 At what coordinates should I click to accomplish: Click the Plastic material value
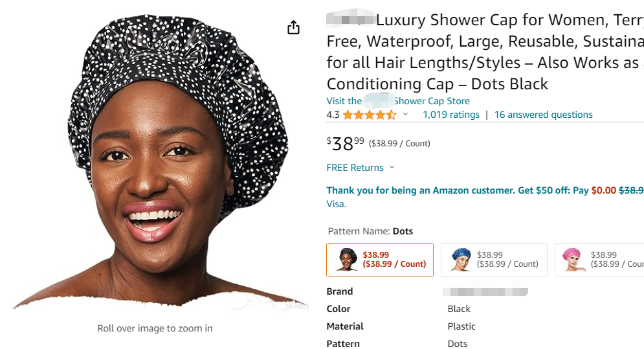click(x=461, y=326)
